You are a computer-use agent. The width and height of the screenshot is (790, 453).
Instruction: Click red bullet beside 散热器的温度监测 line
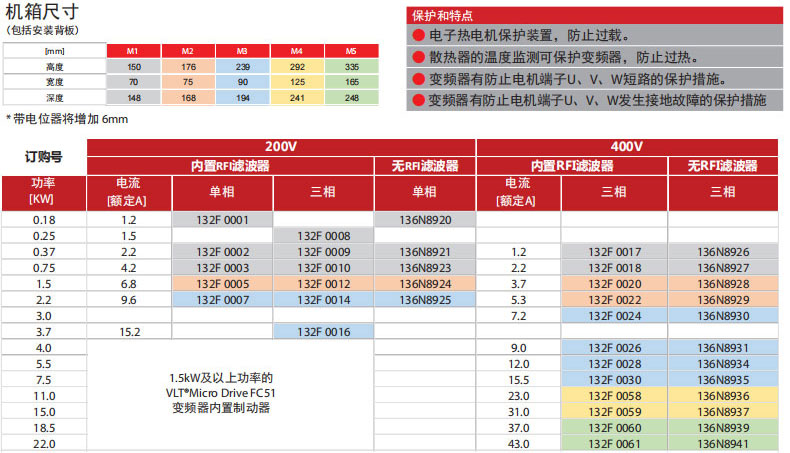click(418, 57)
